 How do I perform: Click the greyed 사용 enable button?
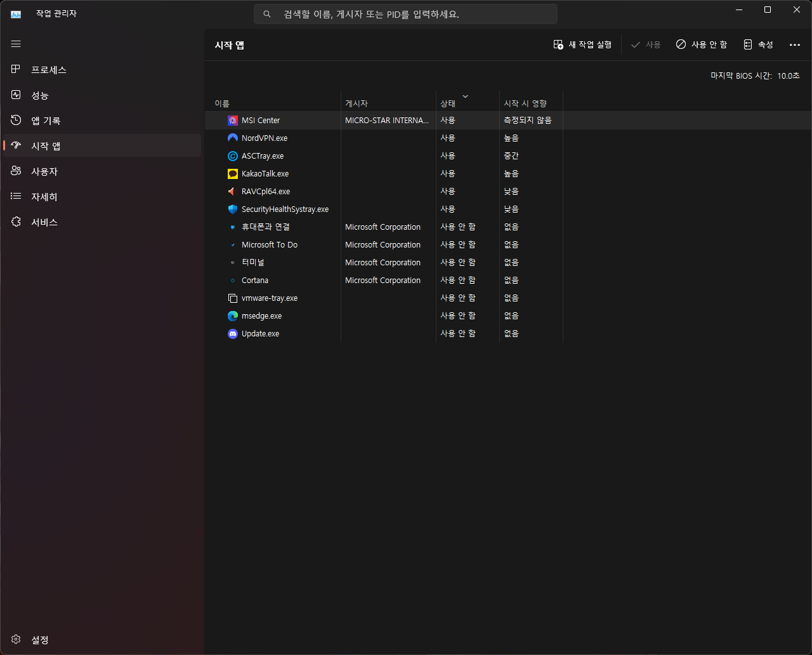click(646, 44)
